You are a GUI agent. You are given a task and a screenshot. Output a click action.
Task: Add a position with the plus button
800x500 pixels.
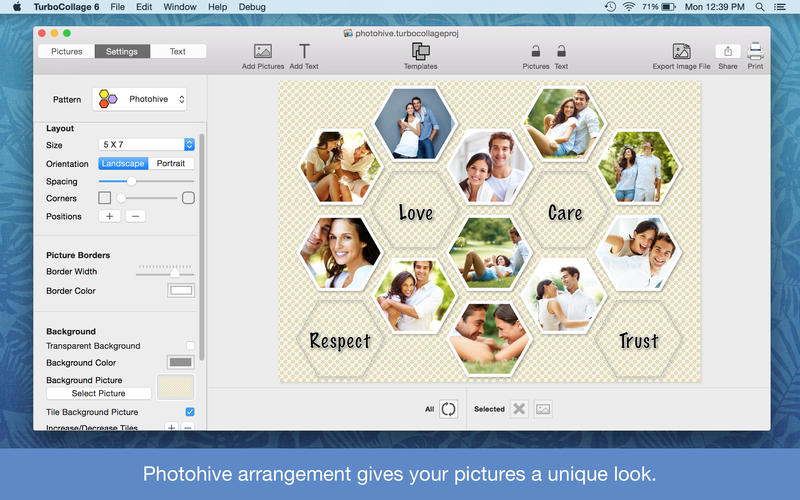click(108, 216)
